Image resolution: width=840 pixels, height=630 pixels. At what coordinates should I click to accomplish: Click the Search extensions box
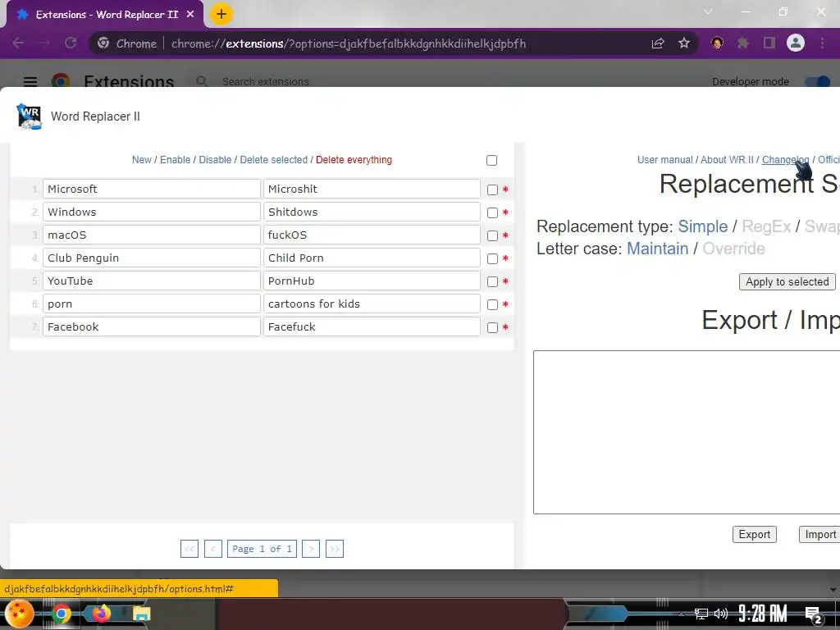pos(265,81)
